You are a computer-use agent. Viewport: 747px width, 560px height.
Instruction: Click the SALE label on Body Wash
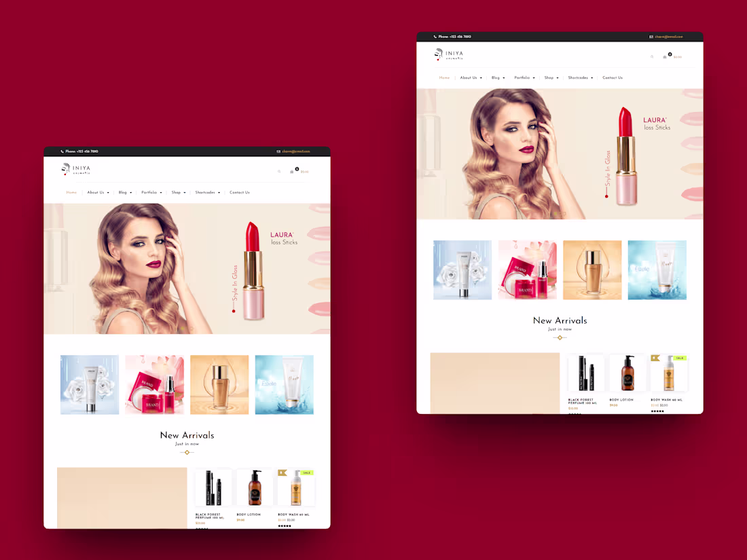679,358
